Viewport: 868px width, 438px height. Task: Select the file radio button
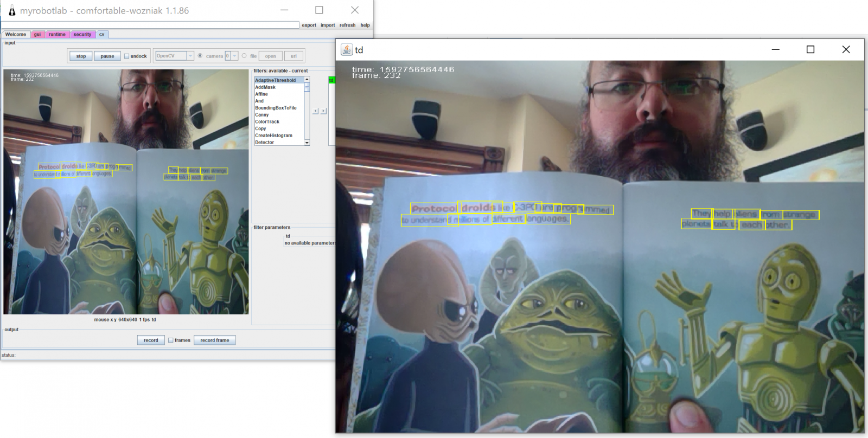(244, 56)
